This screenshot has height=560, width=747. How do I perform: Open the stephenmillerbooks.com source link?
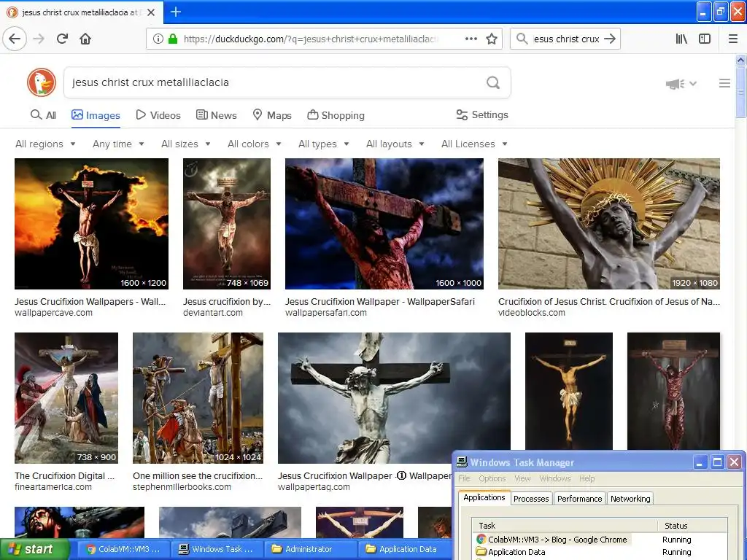coord(182,487)
